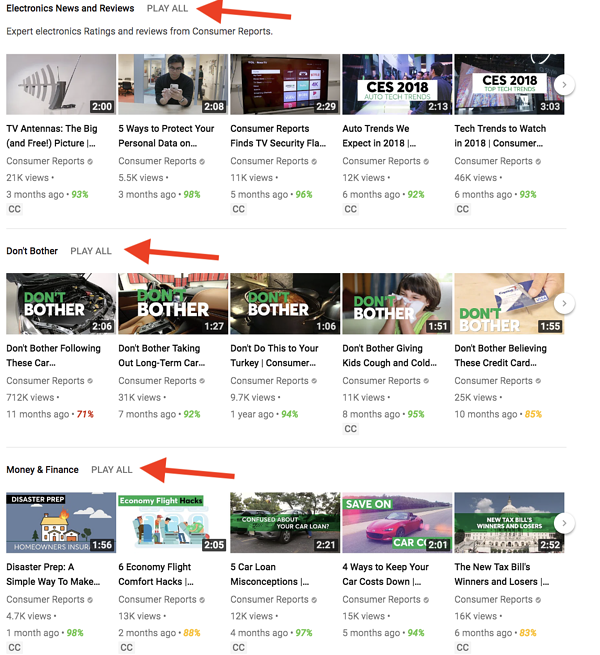Open the Don't Bother playlist title
The width and height of the screenshot is (600, 655).
(32, 251)
